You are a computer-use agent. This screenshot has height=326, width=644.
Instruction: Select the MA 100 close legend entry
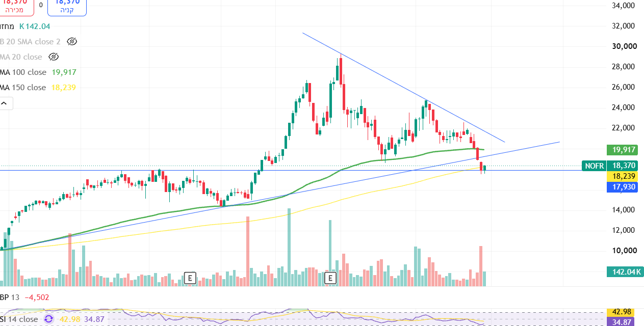23,72
